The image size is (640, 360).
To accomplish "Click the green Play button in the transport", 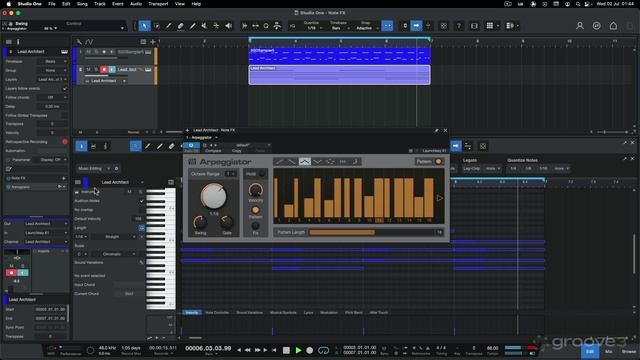I will [x=298, y=350].
